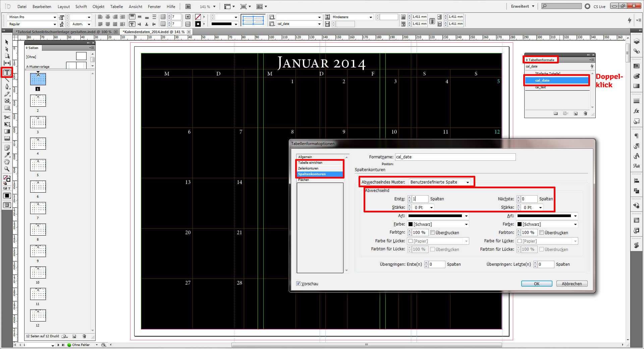
Task: Select the Eyedropper tool
Action: tap(7, 155)
